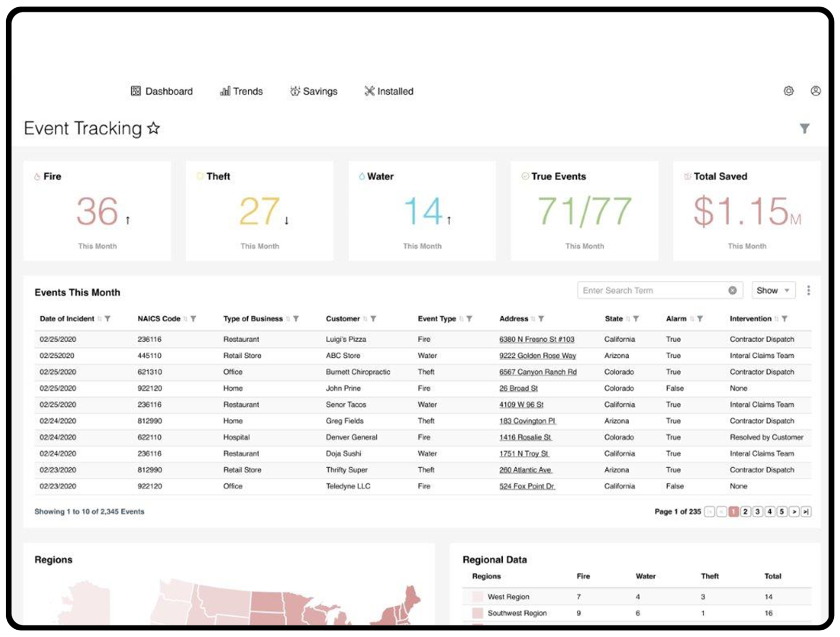Viewport: 840px width, 637px height.
Task: Click the Fire 36 summary card
Action: coord(97,211)
